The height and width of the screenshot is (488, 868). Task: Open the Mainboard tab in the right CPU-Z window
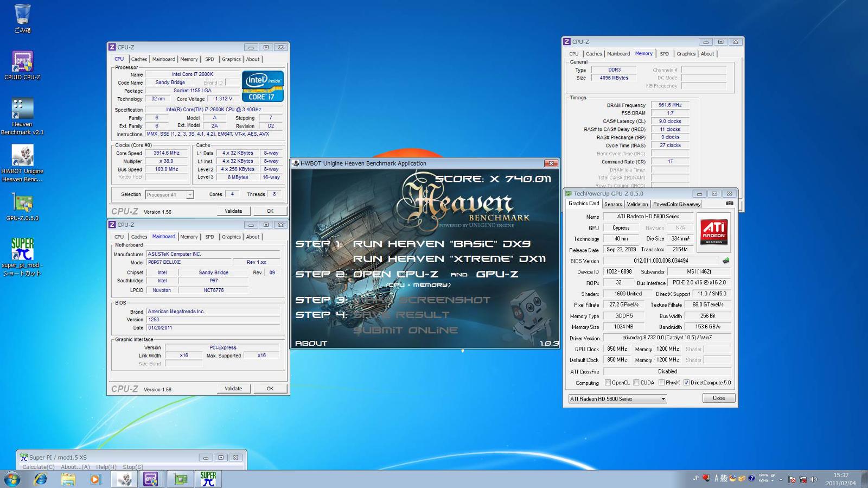[618, 54]
